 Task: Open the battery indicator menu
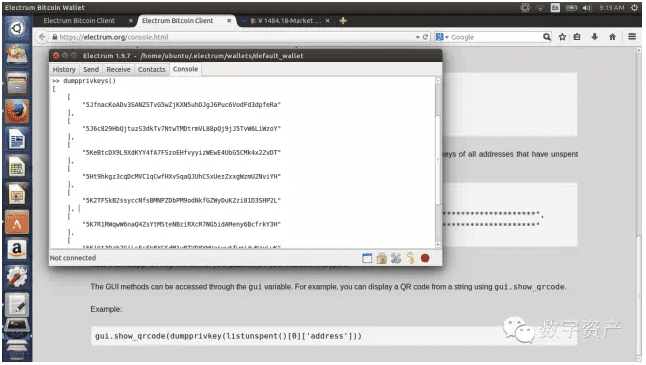(x=571, y=7)
